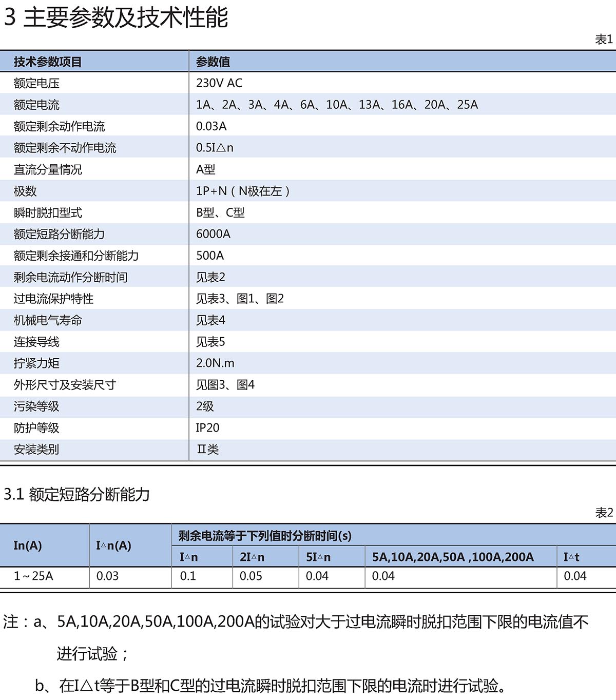
Task: Click the 6000A breaking capacity value
Action: tap(213, 234)
